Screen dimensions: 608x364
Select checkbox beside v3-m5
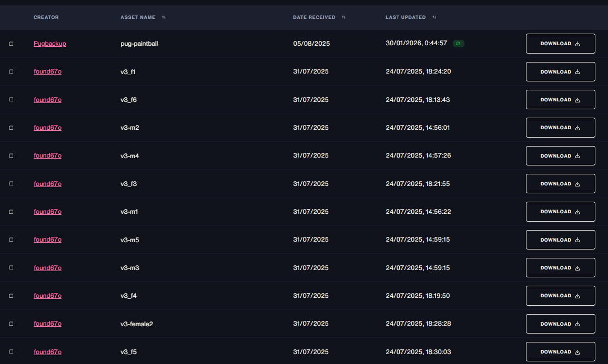[11, 240]
